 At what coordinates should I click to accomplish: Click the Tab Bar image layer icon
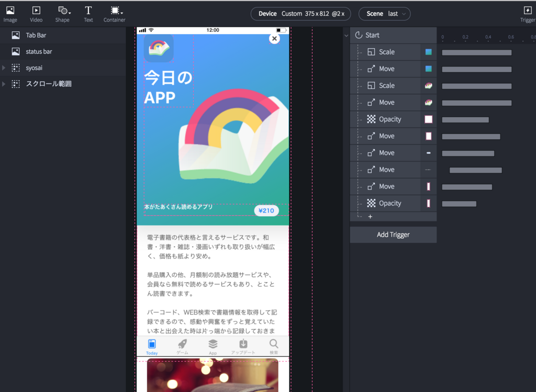click(16, 35)
